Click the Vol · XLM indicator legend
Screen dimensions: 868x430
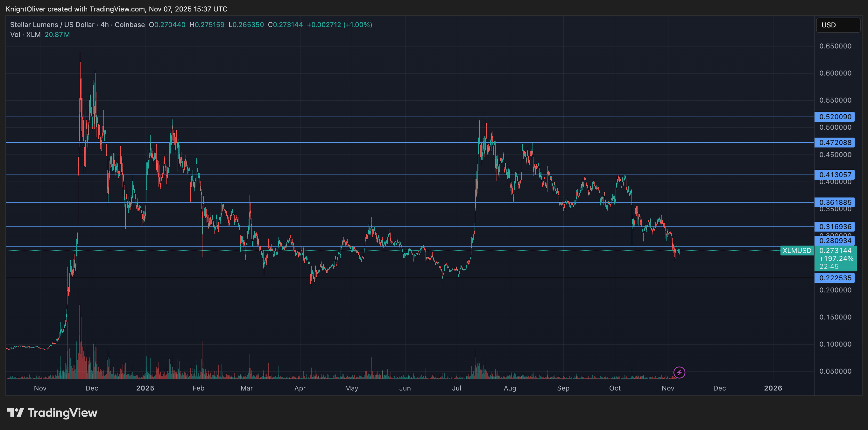point(25,34)
